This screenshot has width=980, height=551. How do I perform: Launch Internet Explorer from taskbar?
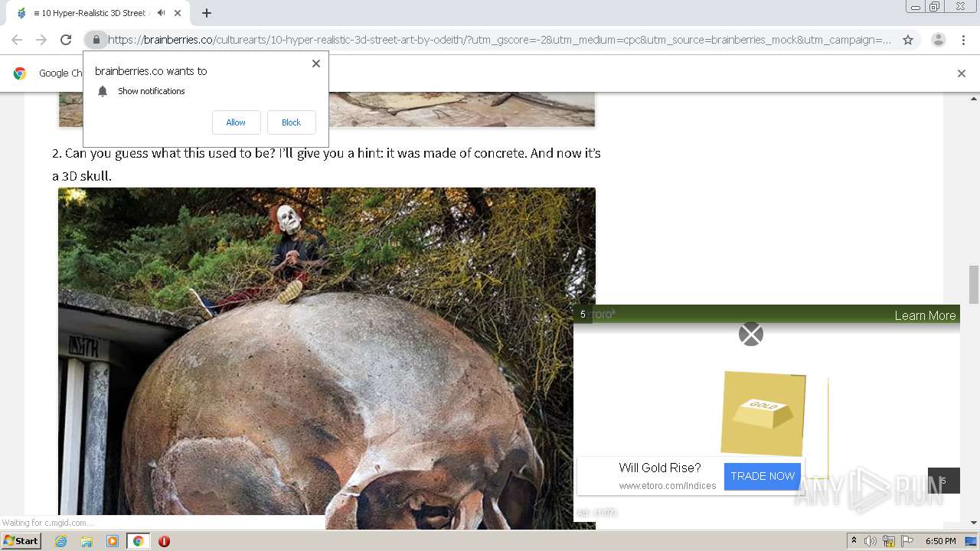60,541
